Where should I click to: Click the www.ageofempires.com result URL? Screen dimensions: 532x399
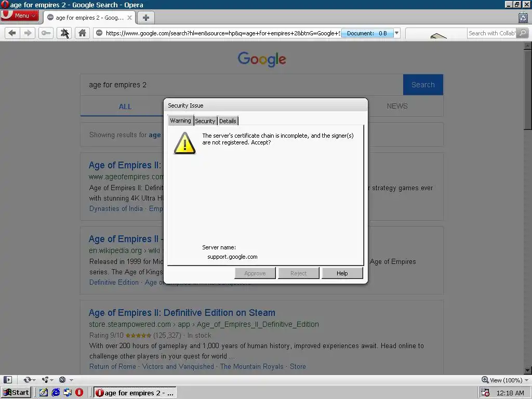pos(126,177)
